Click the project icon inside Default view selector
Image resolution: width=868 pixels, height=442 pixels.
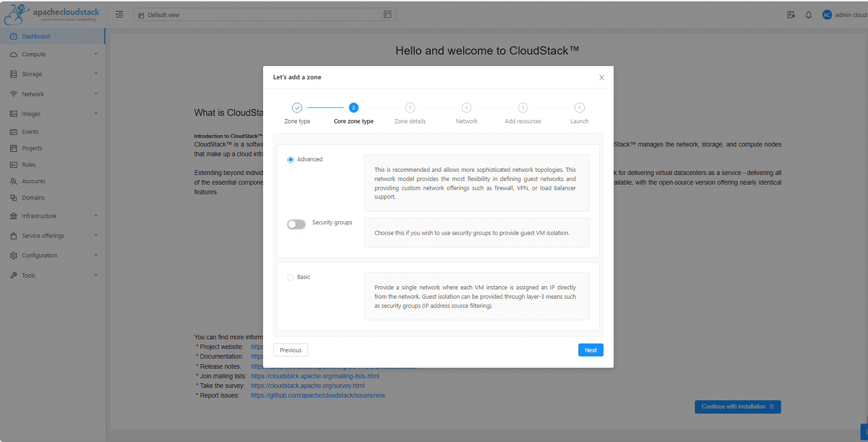click(387, 14)
